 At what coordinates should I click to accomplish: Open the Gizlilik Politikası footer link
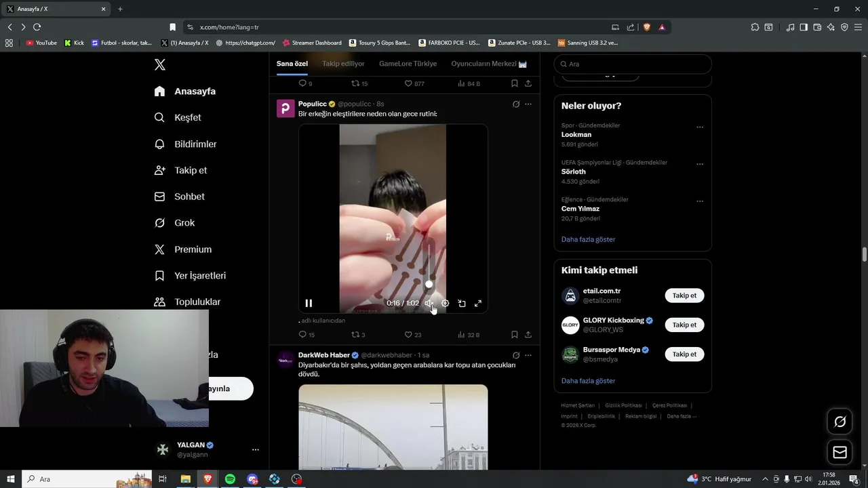click(x=623, y=405)
